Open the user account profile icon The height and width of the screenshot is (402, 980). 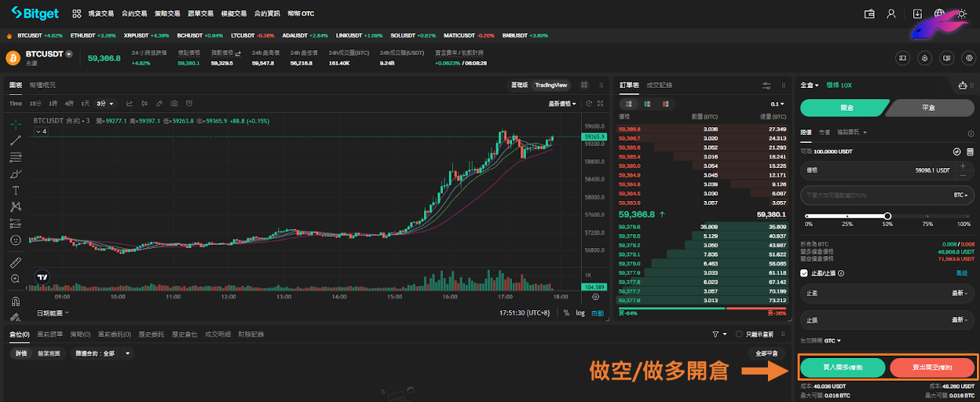tap(891, 13)
